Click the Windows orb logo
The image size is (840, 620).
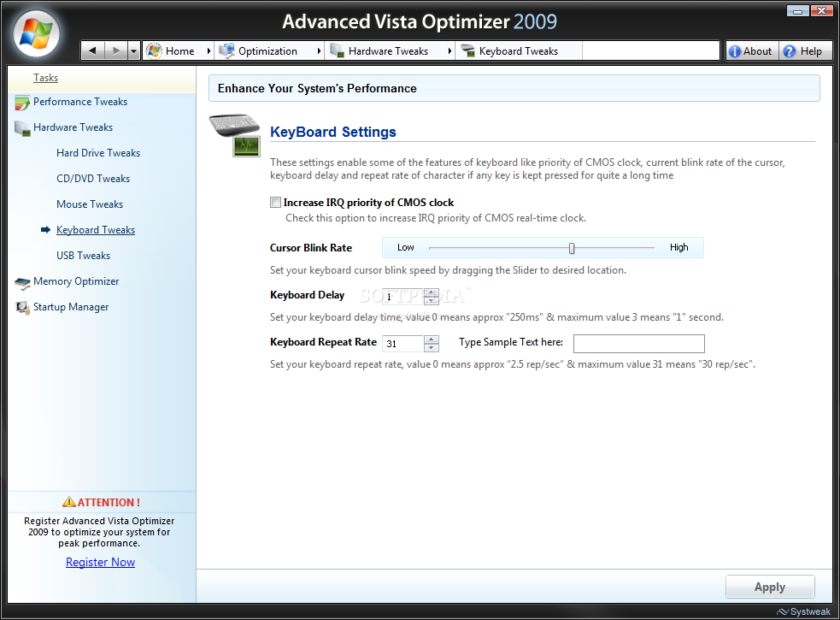coord(36,34)
